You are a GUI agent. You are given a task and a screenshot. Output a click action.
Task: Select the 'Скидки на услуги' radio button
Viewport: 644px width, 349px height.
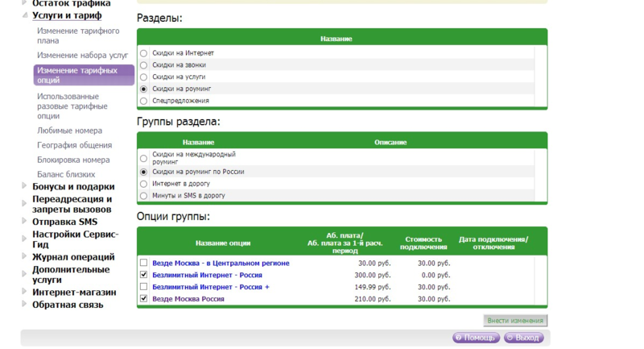143,77
